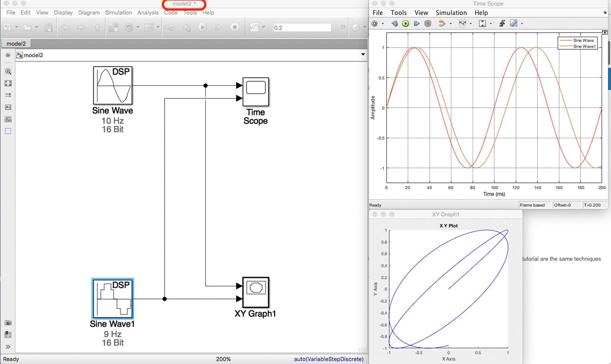Screen dimensions: 611x364
Task: Toggle the zoom X-axis tool
Action: click(x=462, y=23)
